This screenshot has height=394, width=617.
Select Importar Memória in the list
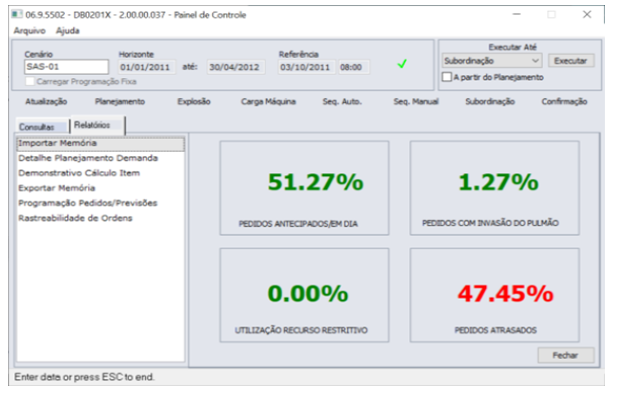(x=100, y=143)
